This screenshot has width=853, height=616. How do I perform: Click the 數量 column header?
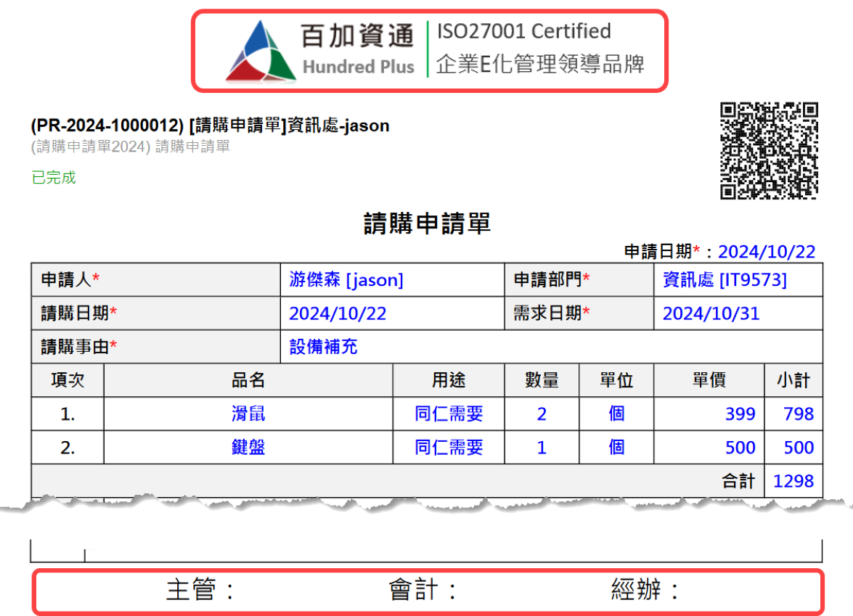tap(542, 380)
